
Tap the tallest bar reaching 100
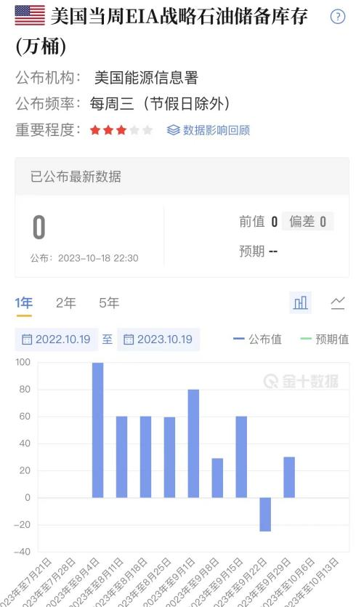98,430
